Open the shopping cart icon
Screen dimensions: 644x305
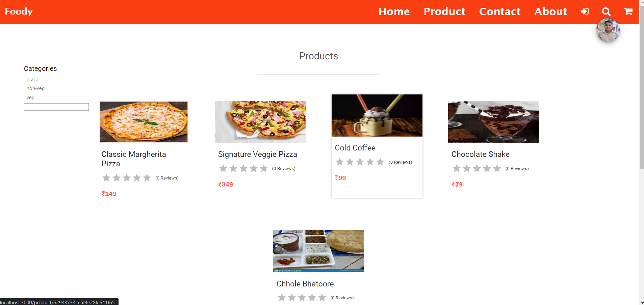point(628,11)
